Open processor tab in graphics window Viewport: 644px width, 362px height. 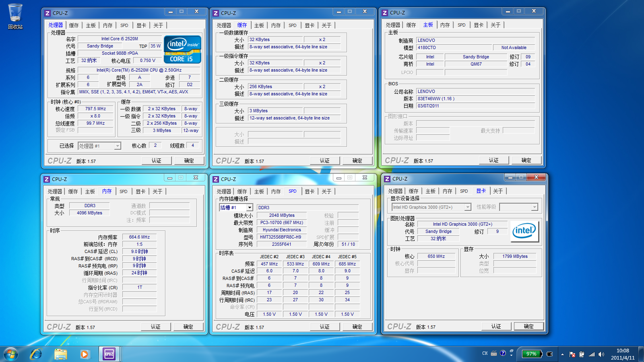pyautogui.click(x=395, y=191)
